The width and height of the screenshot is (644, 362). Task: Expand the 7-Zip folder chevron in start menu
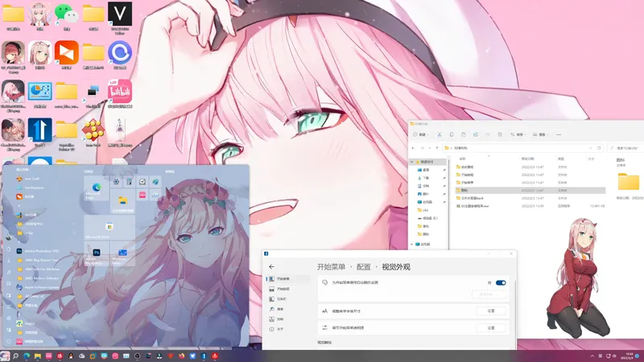point(74,232)
